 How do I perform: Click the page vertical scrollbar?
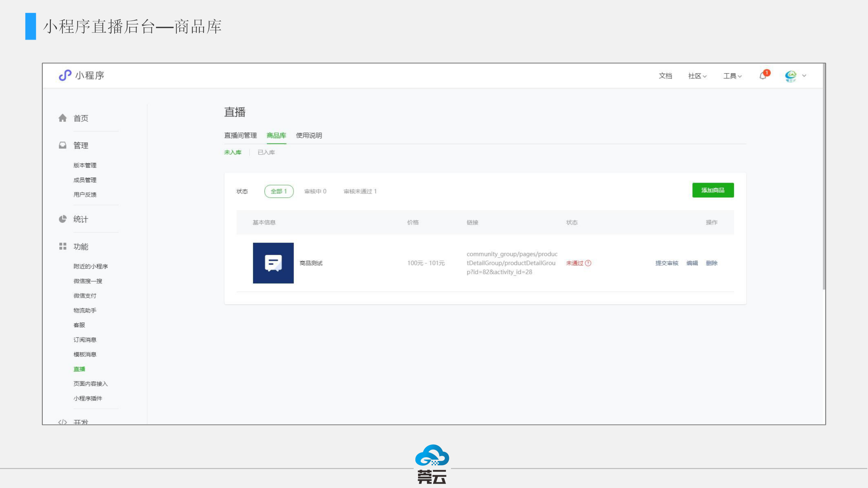point(824,176)
